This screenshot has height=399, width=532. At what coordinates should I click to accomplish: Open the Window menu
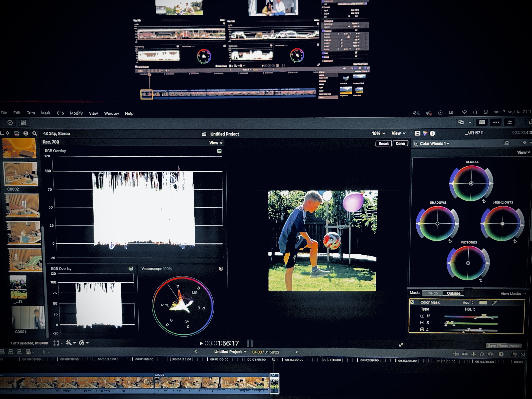[111, 113]
